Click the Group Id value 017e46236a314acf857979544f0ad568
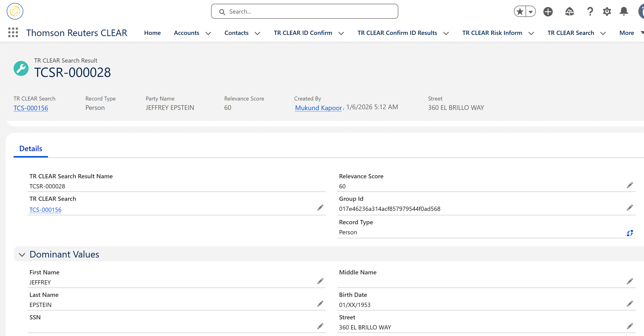 tap(389, 209)
